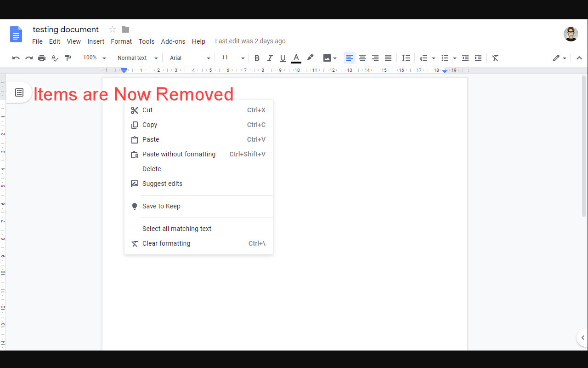Choose Copy in context menu
This screenshot has height=368, width=588.
(198, 125)
